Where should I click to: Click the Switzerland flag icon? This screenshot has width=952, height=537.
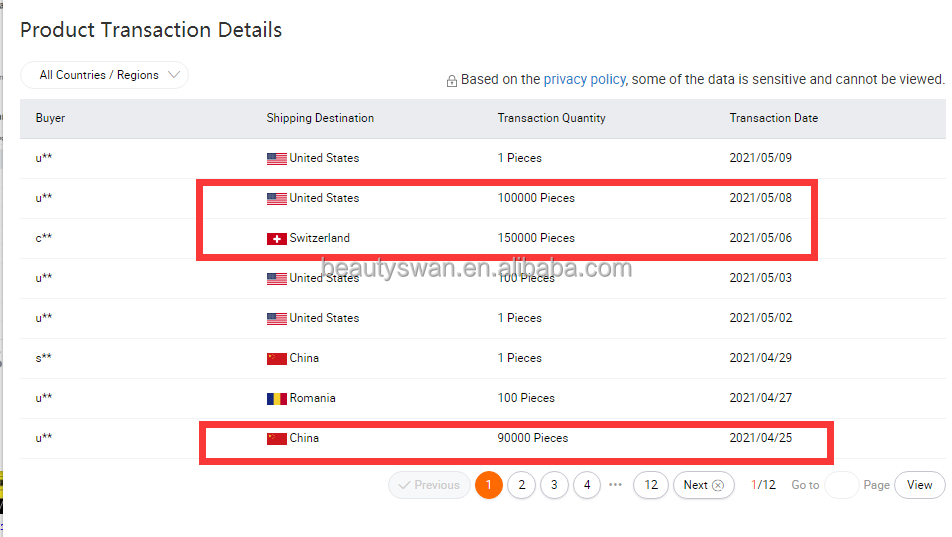[277, 239]
